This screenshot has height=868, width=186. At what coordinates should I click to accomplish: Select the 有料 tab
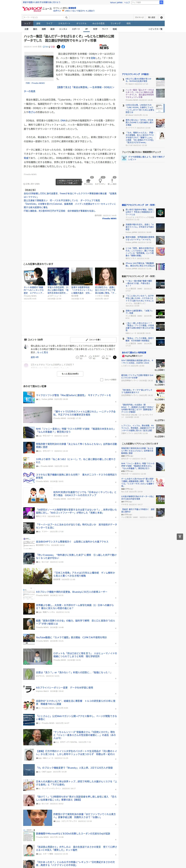click(x=128, y=23)
